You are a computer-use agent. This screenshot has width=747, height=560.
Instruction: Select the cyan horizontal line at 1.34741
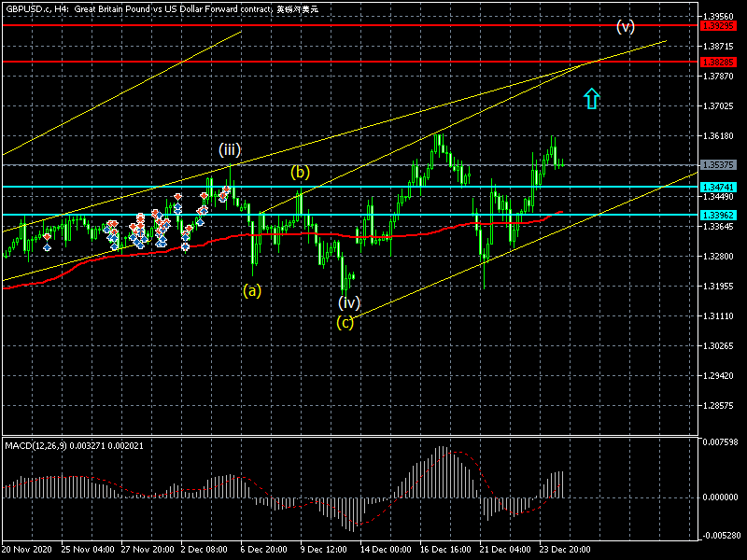coord(350,187)
